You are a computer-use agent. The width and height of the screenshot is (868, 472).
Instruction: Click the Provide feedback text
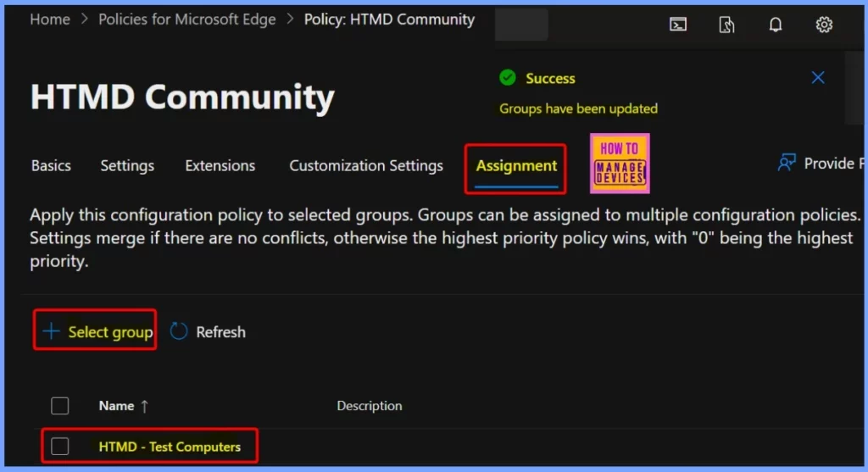(x=833, y=164)
